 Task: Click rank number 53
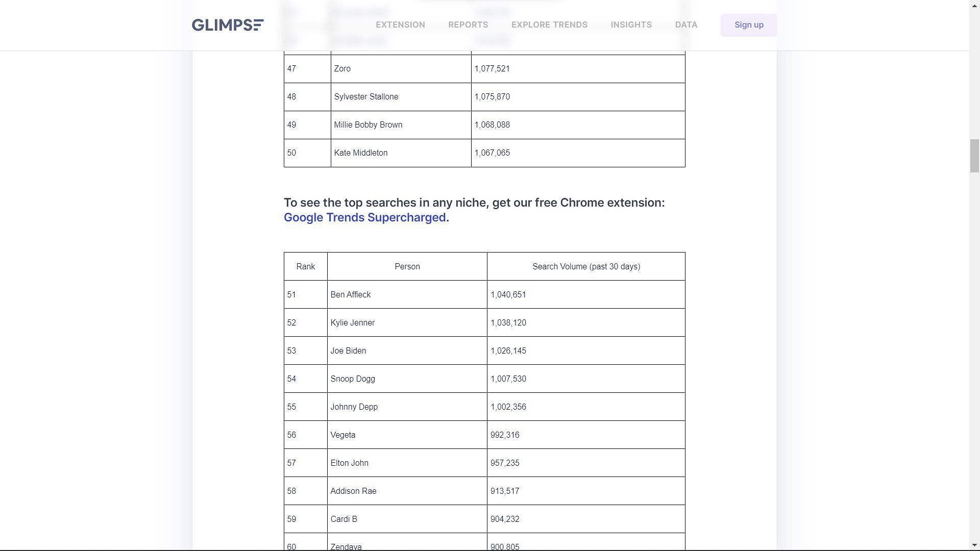pyautogui.click(x=291, y=350)
